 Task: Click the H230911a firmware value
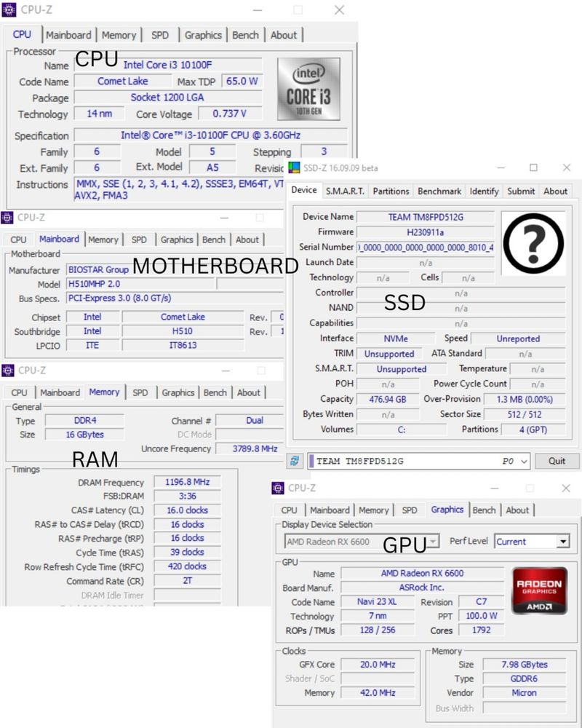pos(426,232)
